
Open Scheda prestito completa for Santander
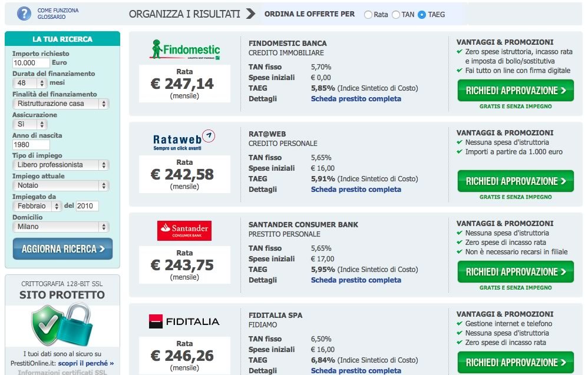coord(356,280)
